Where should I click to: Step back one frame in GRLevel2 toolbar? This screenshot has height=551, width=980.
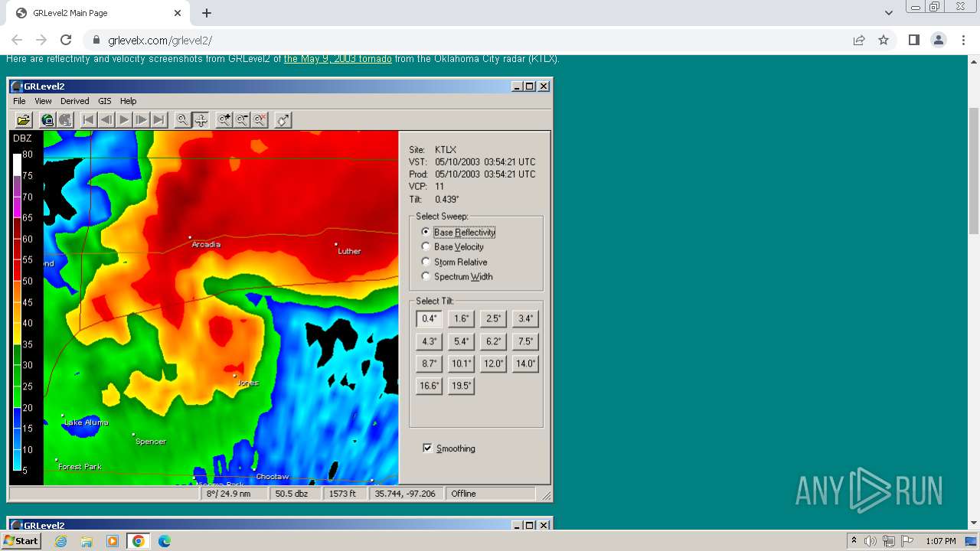coord(106,119)
